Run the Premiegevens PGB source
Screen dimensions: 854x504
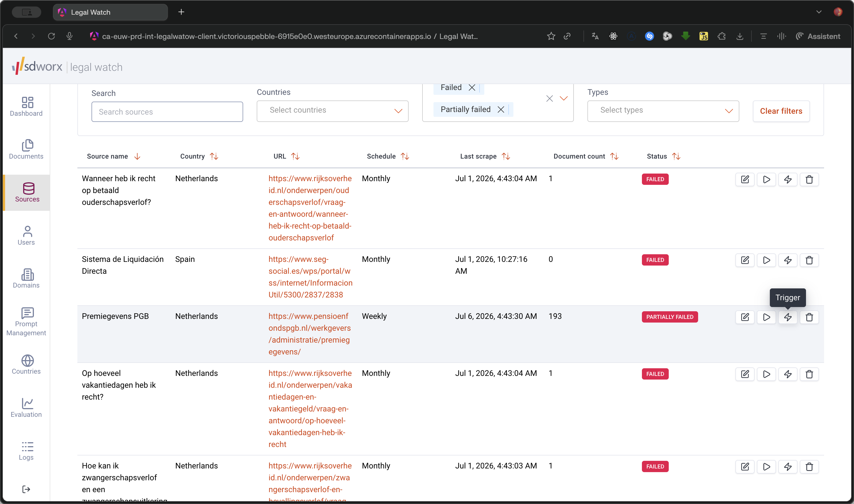(x=766, y=317)
